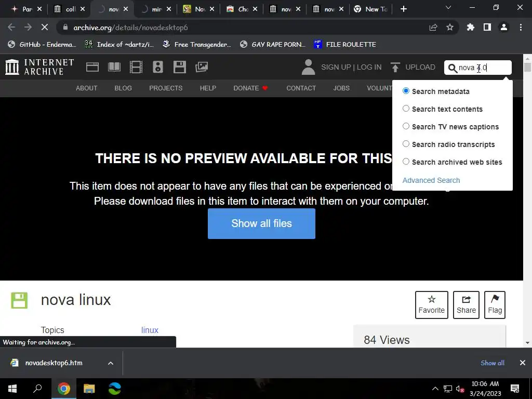Open the Audio (speaker) media icon
The width and height of the screenshot is (532, 399).
(158, 67)
